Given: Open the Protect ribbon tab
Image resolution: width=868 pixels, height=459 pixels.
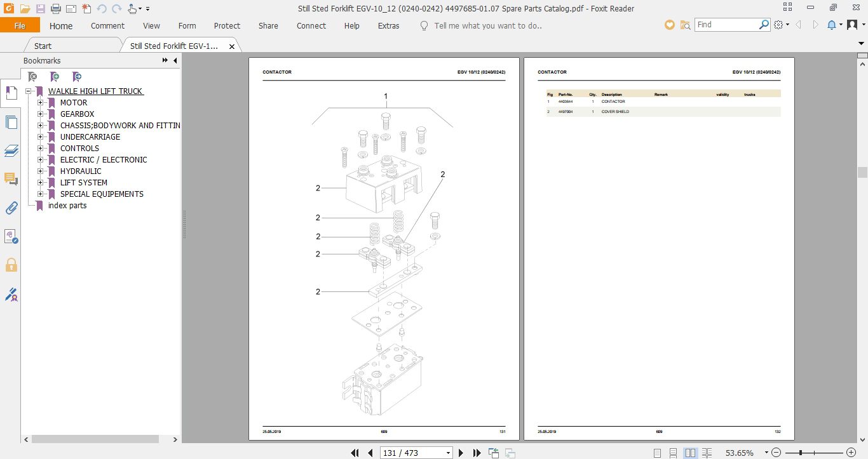Looking at the screenshot, I should (x=227, y=26).
